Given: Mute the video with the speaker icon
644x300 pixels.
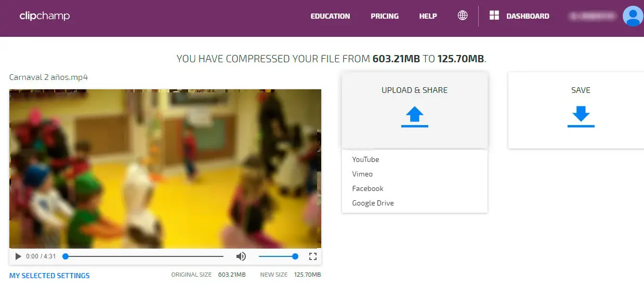Looking at the screenshot, I should click(x=241, y=256).
